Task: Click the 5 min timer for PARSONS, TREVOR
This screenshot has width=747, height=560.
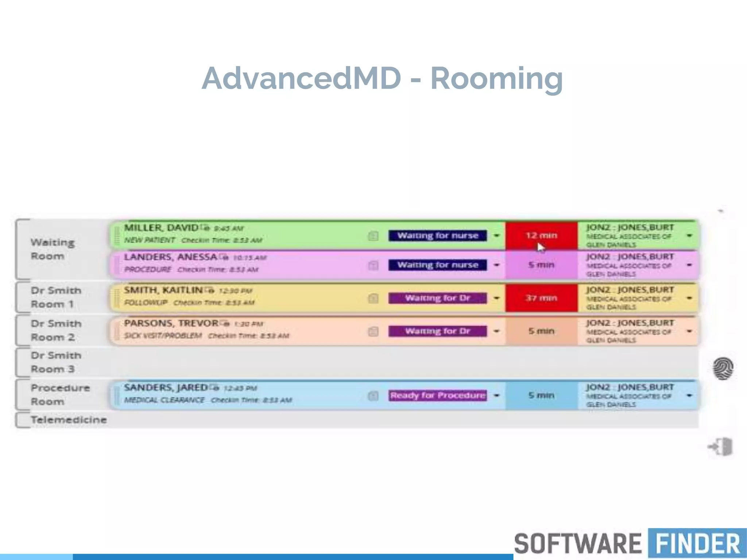Action: click(x=541, y=331)
